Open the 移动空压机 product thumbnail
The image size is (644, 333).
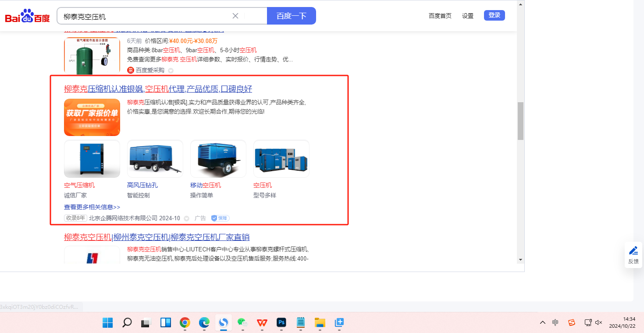point(218,159)
